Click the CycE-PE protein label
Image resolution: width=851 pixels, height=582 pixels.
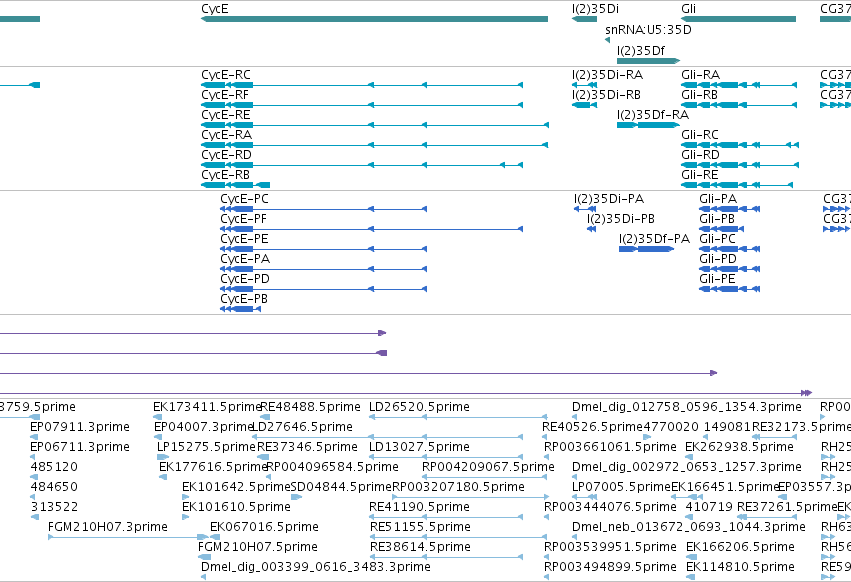244,239
